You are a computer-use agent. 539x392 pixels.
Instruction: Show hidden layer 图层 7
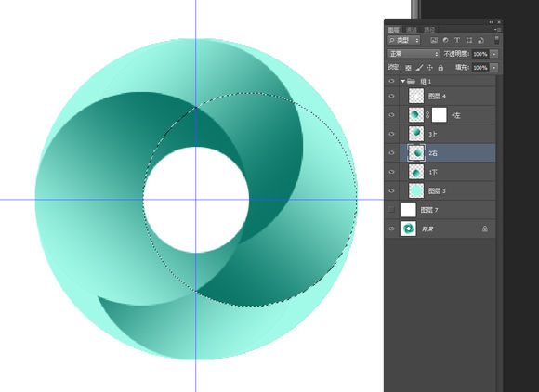pos(391,210)
